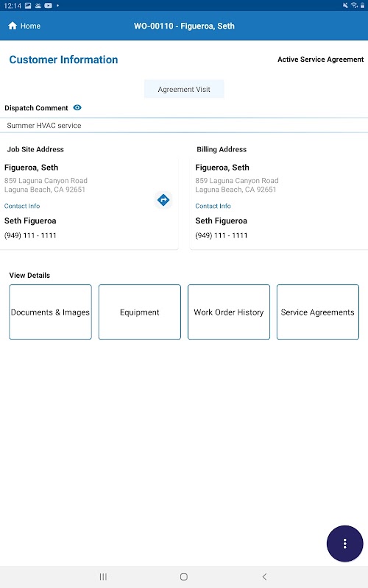This screenshot has height=588, width=368.
Task: Tap Android back arrow in navigation bar
Action: click(x=264, y=577)
